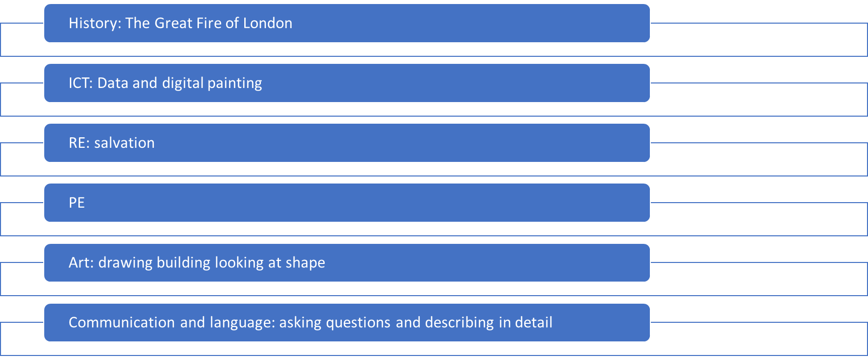
Task: Click white box right of RE bar
Action: [x=759, y=159]
